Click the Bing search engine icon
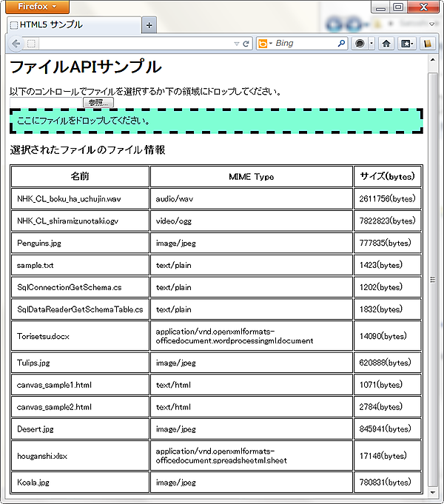The width and height of the screenshot is (444, 504). click(x=262, y=44)
